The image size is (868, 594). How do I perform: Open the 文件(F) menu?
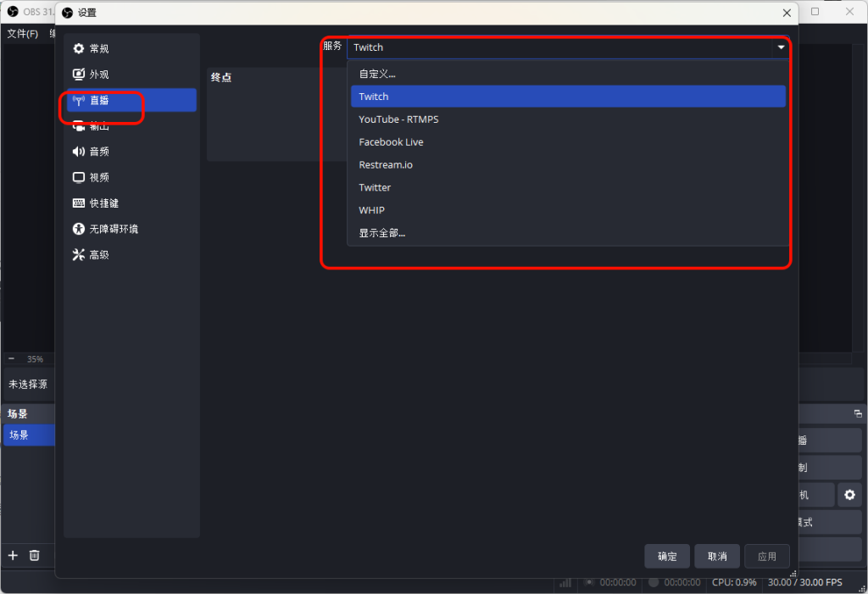coord(23,34)
